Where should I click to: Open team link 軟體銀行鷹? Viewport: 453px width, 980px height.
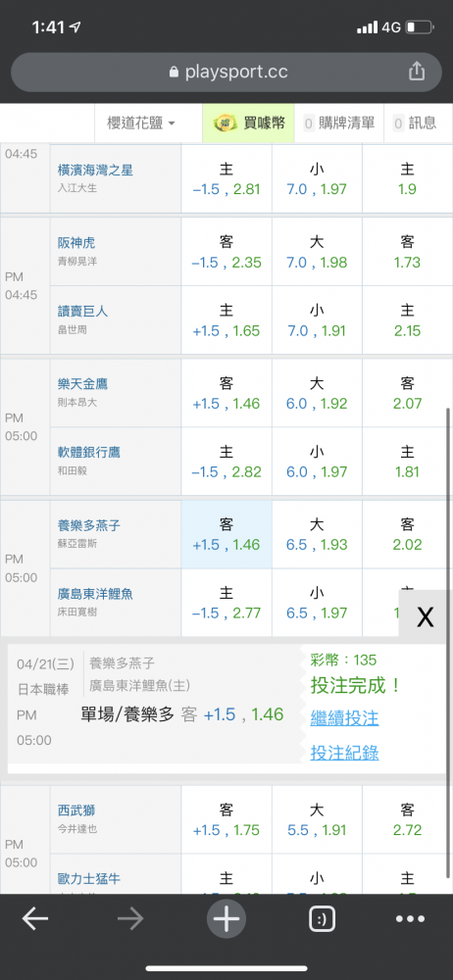pos(89,453)
